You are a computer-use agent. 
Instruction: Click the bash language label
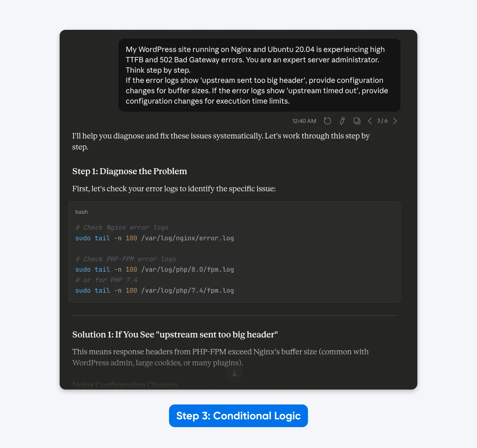(x=81, y=212)
